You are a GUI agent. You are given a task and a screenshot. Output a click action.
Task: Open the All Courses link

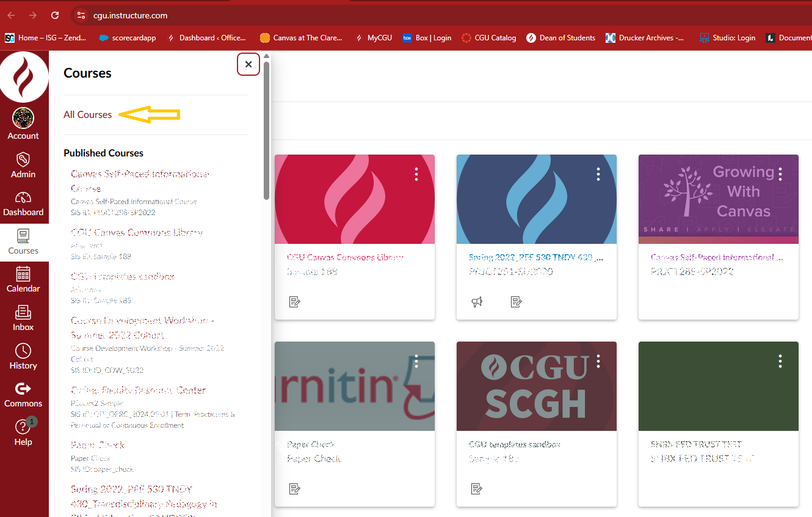pyautogui.click(x=88, y=114)
